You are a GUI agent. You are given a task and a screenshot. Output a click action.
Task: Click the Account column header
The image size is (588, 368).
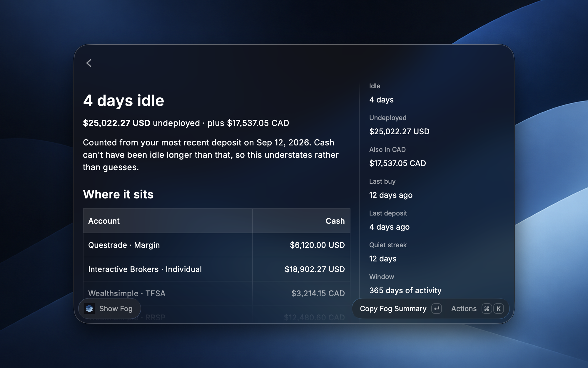click(168, 221)
